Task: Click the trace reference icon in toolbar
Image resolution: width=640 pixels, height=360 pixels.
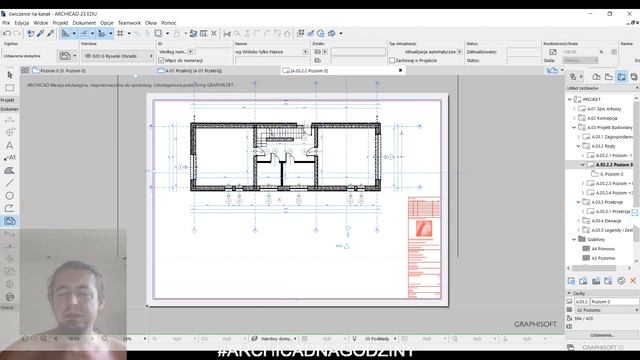Action: pyautogui.click(x=158, y=33)
